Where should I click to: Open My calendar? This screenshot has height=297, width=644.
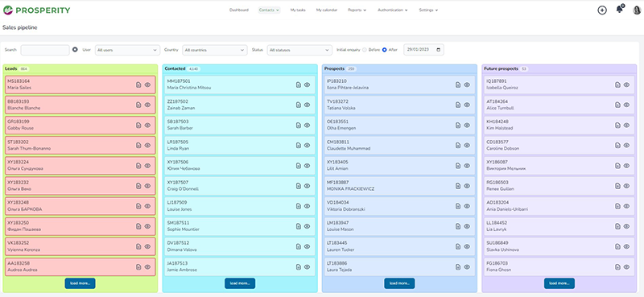(327, 10)
